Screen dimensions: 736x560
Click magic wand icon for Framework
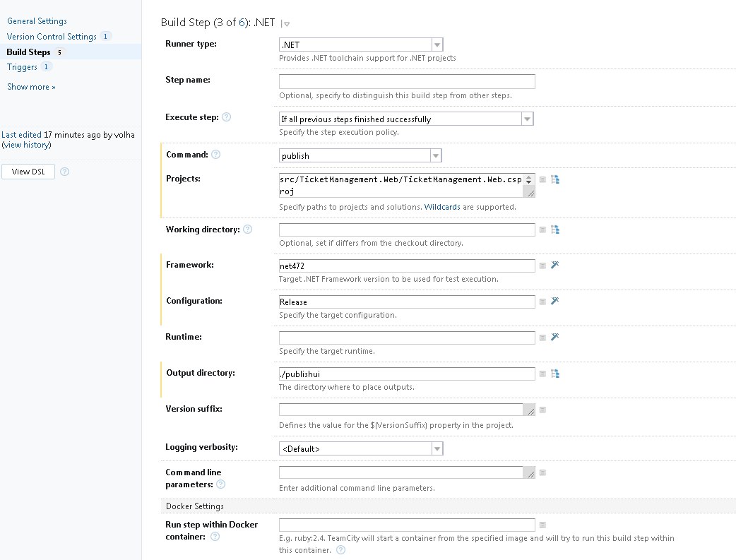click(x=554, y=265)
